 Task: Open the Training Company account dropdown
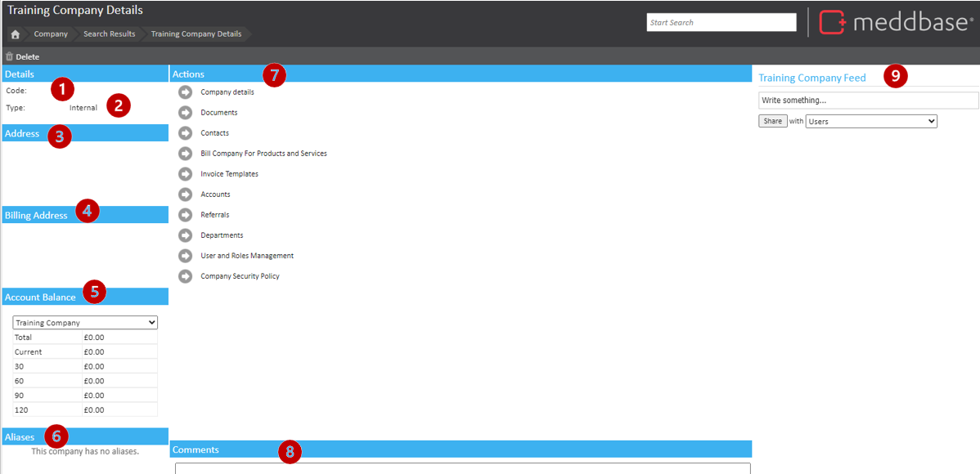point(85,323)
